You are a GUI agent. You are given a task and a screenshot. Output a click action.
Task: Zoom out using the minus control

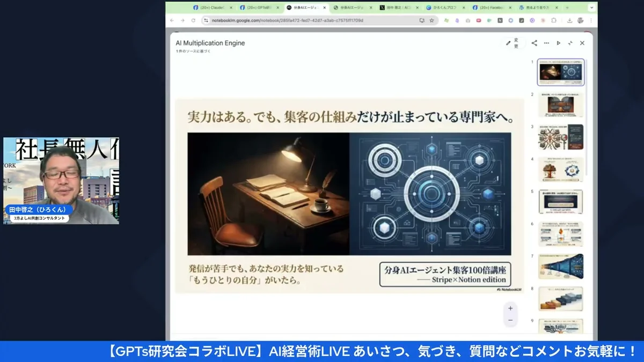tap(510, 320)
